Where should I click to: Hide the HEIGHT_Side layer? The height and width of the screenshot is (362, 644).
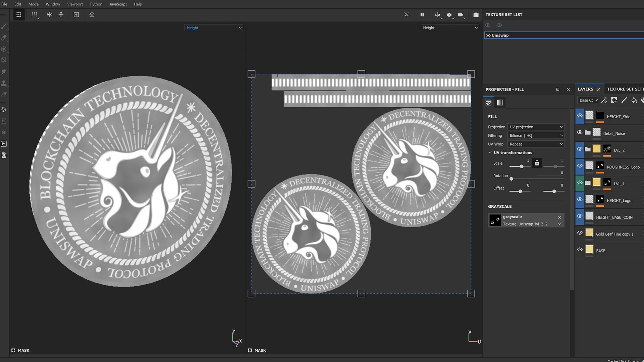click(x=580, y=116)
